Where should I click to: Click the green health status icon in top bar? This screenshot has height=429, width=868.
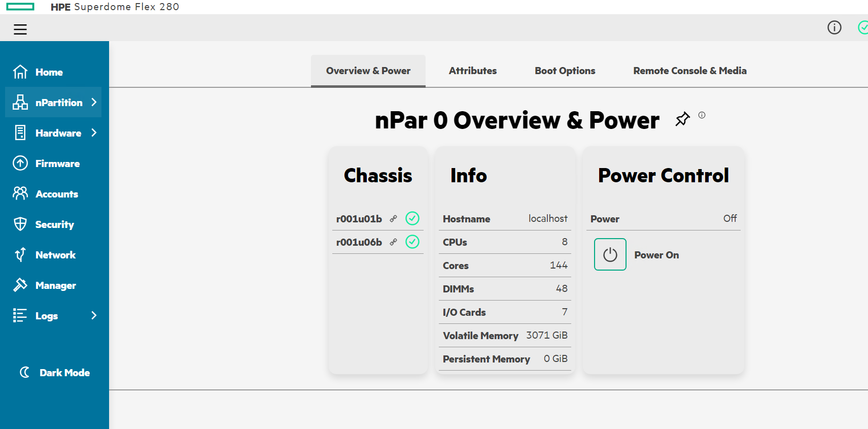(x=863, y=27)
